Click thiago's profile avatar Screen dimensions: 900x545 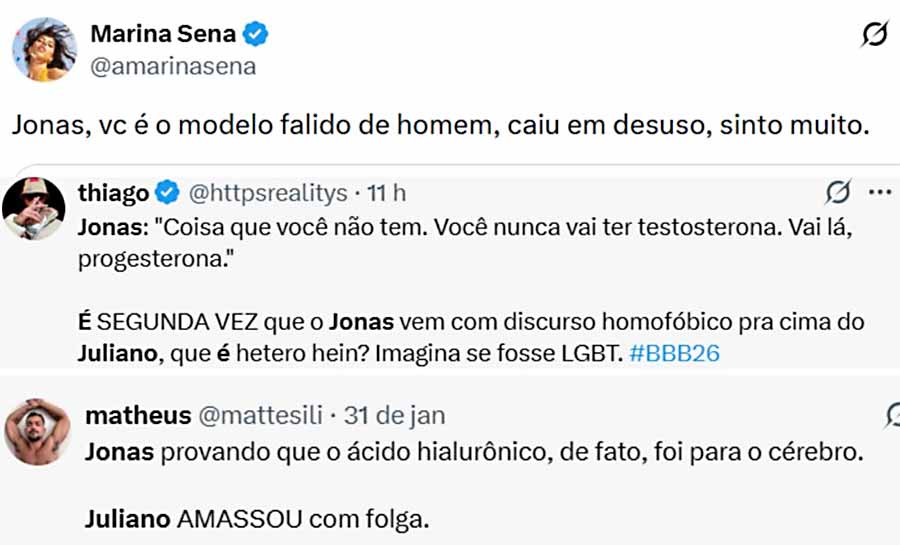point(34,206)
